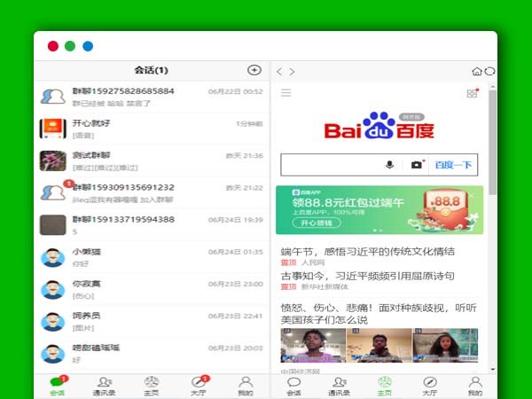Click the plus icon beside 会话(1)
This screenshot has height=399, width=532.
(254, 70)
